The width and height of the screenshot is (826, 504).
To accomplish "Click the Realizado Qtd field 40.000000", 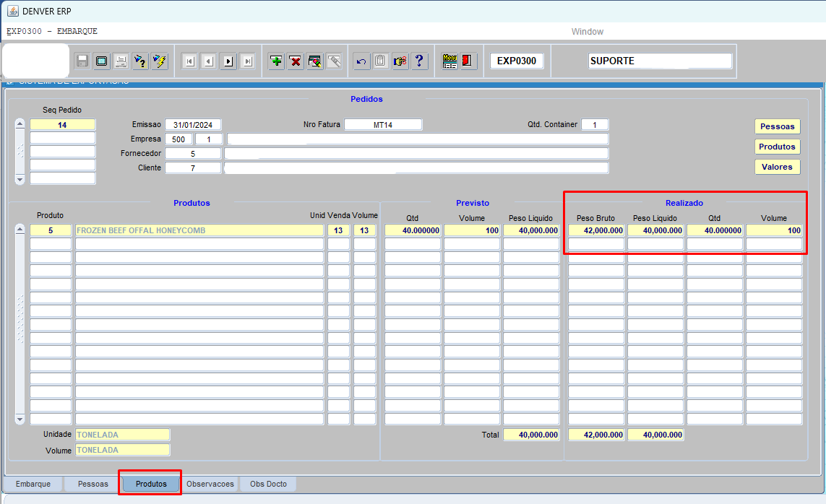I will pos(715,230).
